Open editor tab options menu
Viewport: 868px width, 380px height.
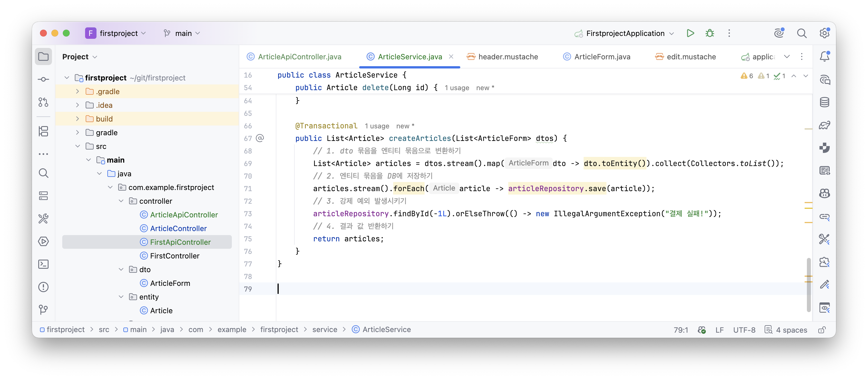point(802,56)
